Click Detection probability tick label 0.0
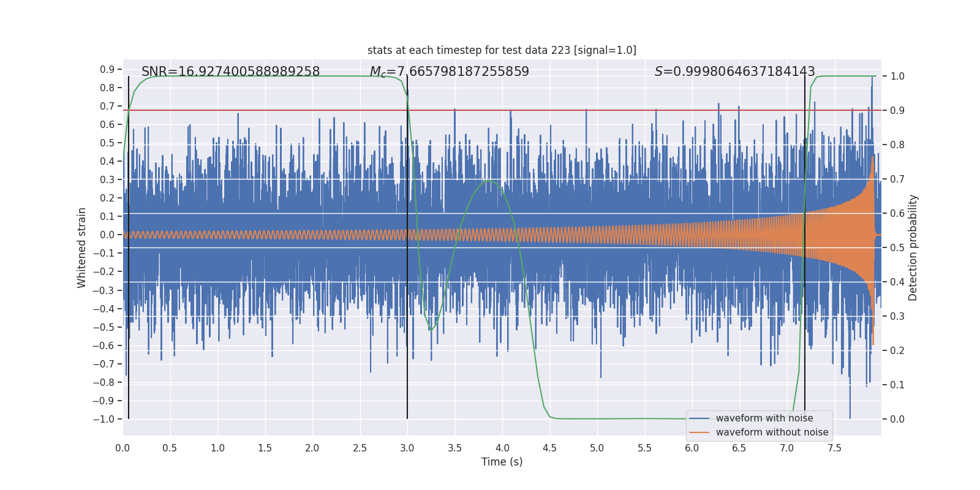 (x=897, y=420)
